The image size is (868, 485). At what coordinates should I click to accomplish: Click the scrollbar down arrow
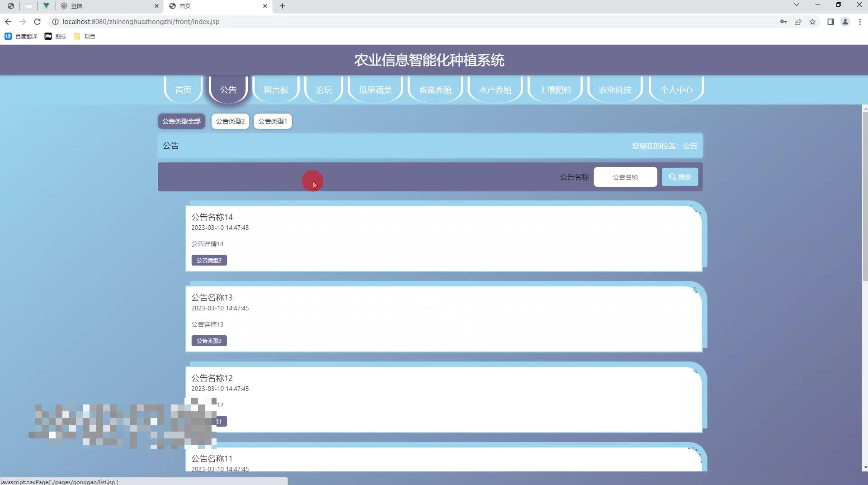pos(865,467)
